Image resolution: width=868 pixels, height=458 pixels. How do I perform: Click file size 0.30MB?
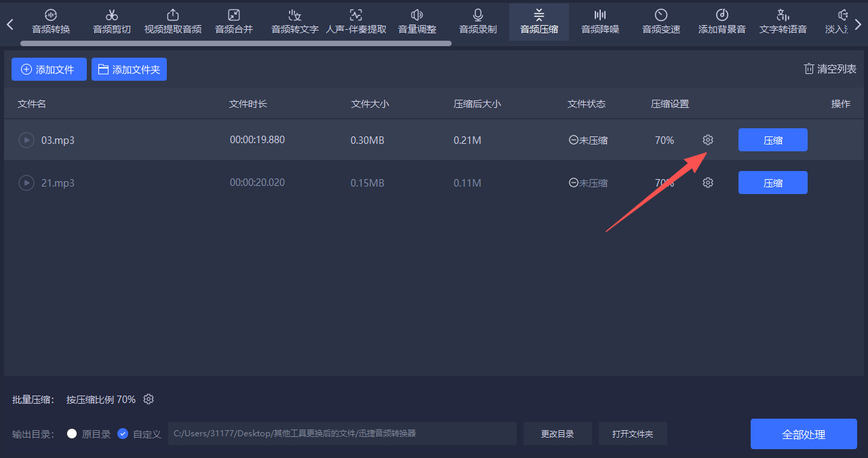pos(368,140)
